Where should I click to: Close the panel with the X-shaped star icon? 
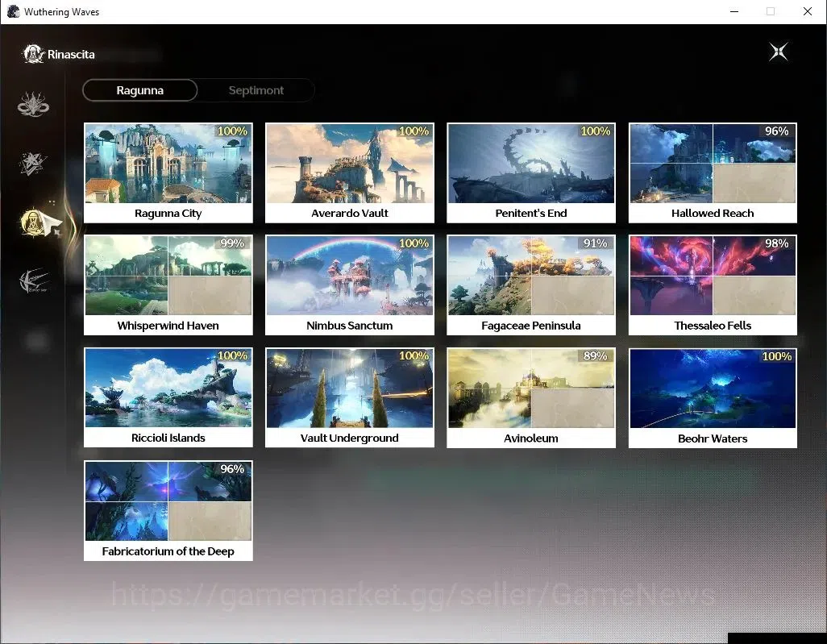[779, 52]
